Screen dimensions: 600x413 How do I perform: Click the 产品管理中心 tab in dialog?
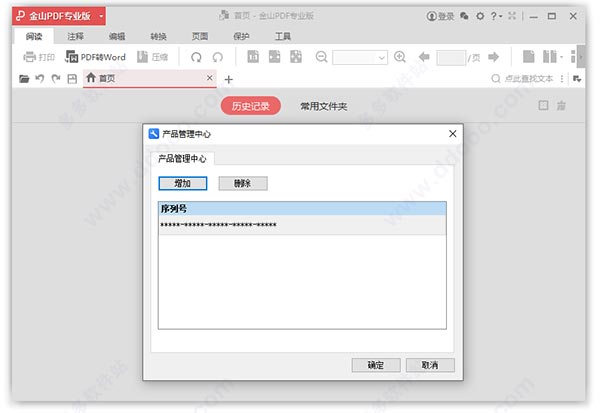(182, 158)
